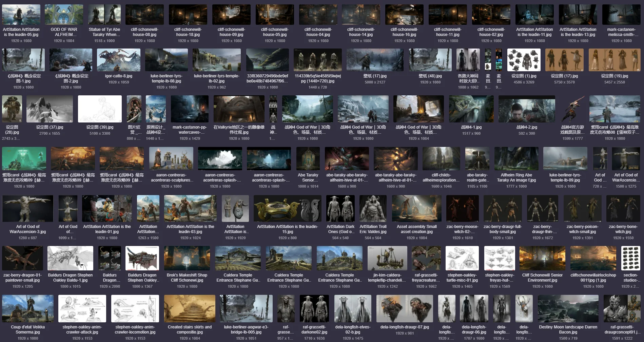Select zac-berry-moose-witch-02 thumbnail

tap(462, 208)
